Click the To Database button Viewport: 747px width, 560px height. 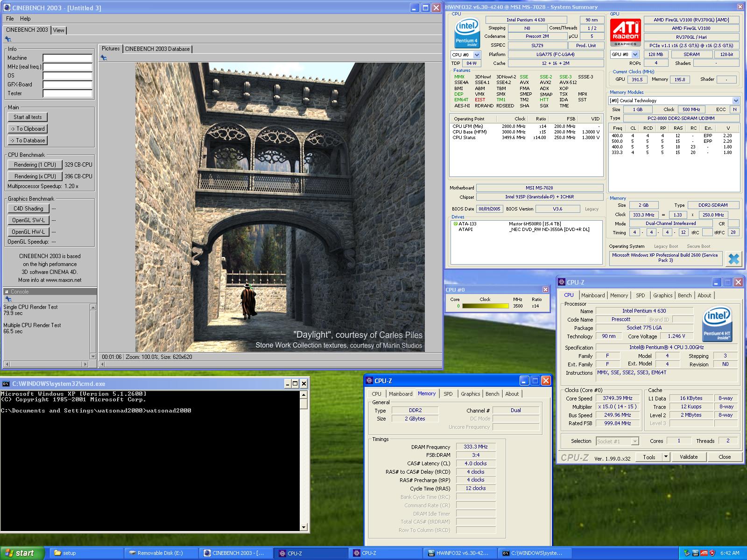28,140
